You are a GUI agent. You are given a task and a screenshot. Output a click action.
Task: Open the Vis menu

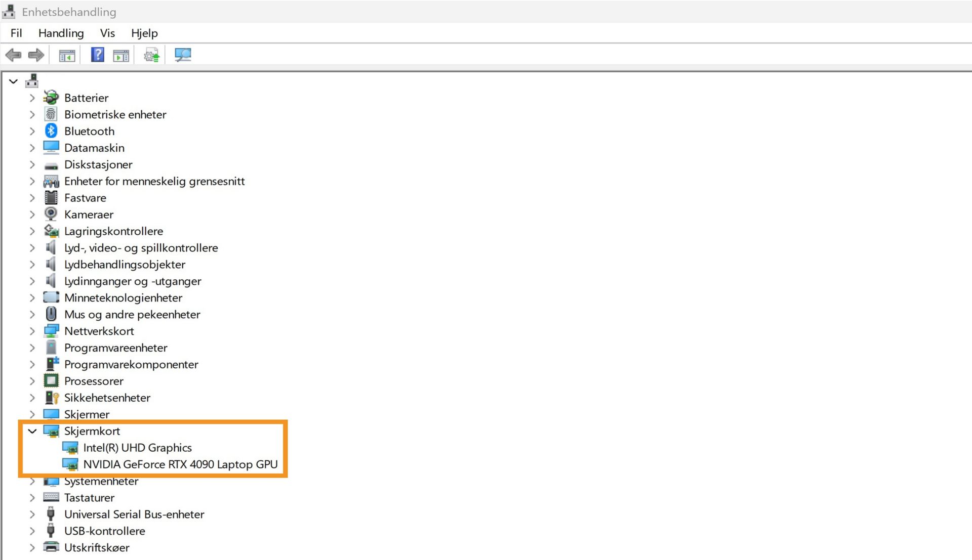(107, 33)
